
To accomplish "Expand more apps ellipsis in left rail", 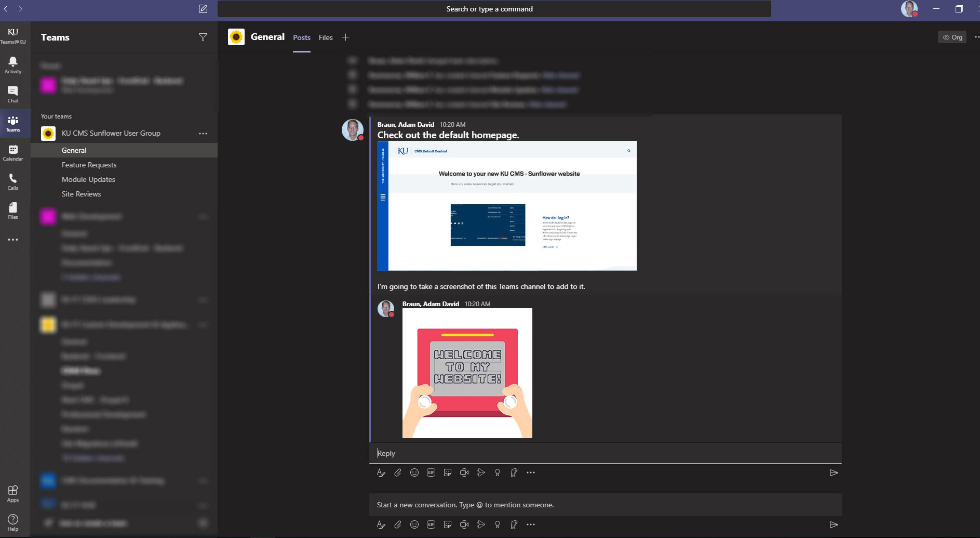I will [13, 240].
